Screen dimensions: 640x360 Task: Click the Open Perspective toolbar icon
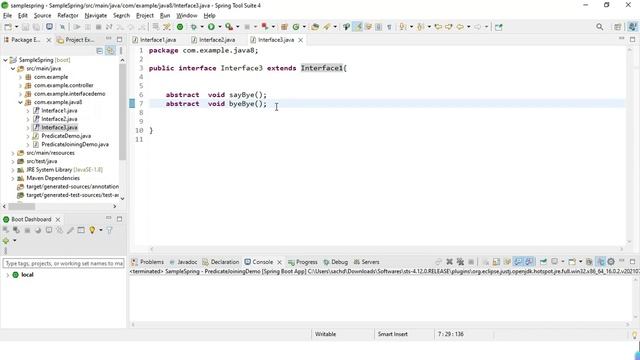tap(618, 27)
